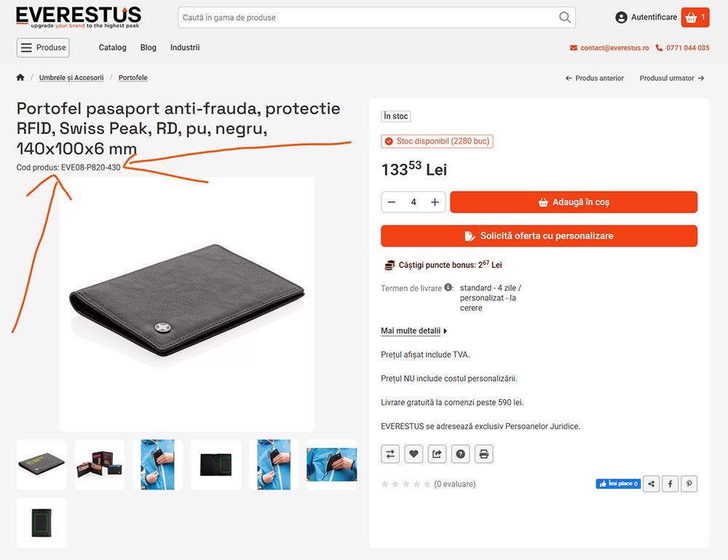Go to the home breadcrumb icon
Screen dimensions: 728x560
click(20, 78)
